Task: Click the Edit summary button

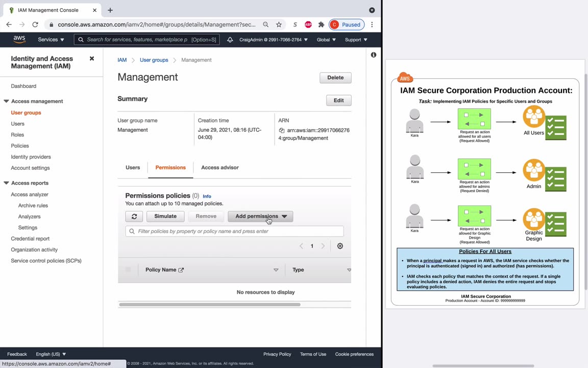Action: pyautogui.click(x=338, y=100)
